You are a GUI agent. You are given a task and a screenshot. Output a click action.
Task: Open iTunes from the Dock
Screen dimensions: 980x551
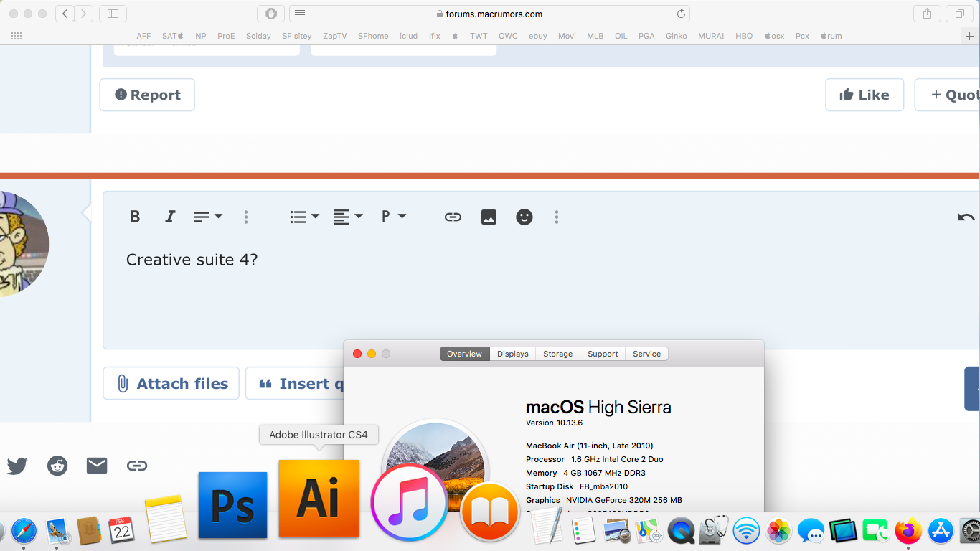click(410, 502)
